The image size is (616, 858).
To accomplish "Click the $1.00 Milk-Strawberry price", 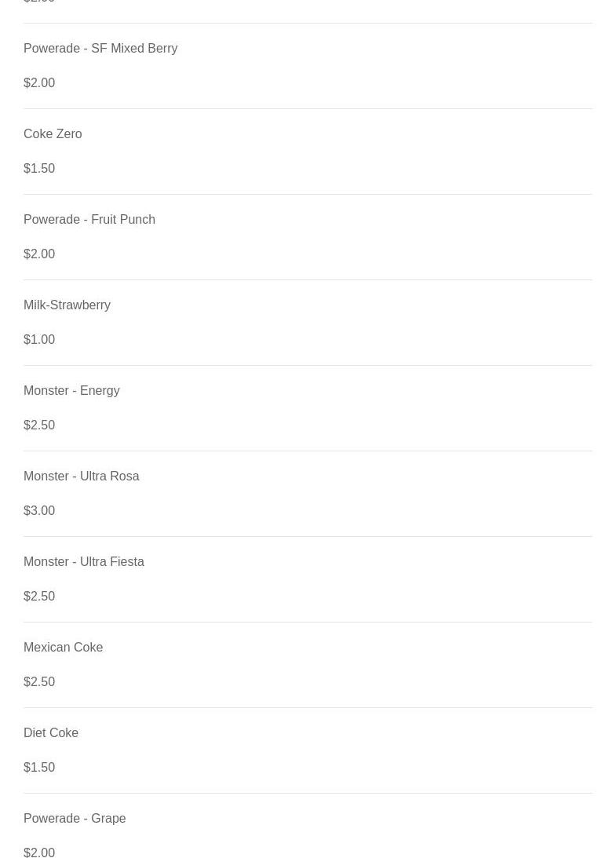I will [39, 340].
